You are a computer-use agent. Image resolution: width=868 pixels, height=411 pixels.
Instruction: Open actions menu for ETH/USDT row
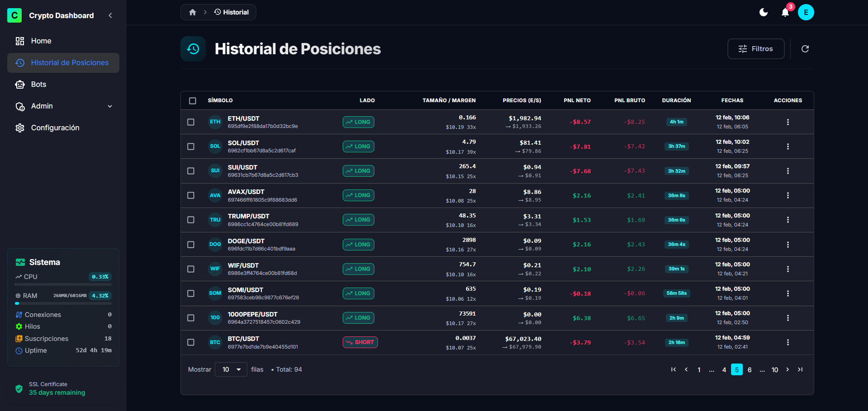tap(788, 122)
